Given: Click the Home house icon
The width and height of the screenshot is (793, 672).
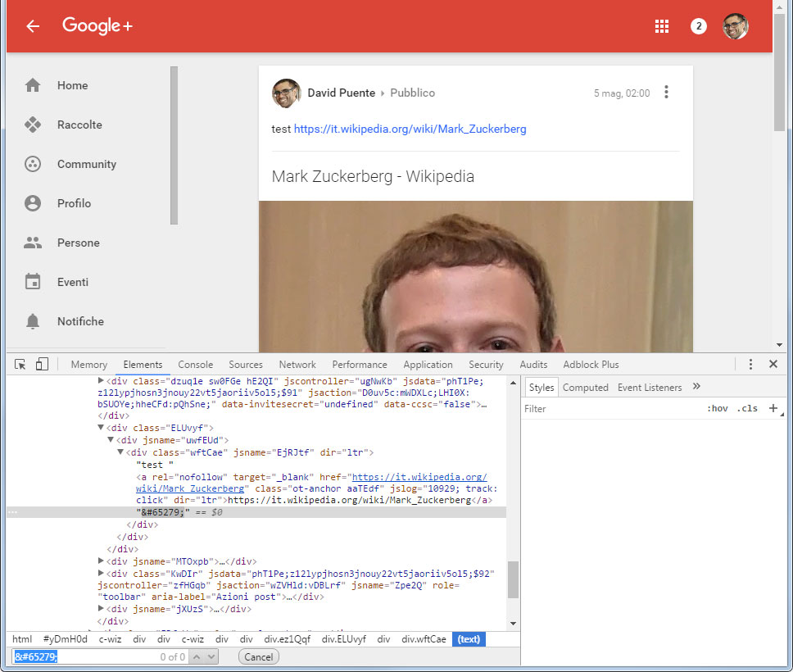Looking at the screenshot, I should pyautogui.click(x=33, y=85).
